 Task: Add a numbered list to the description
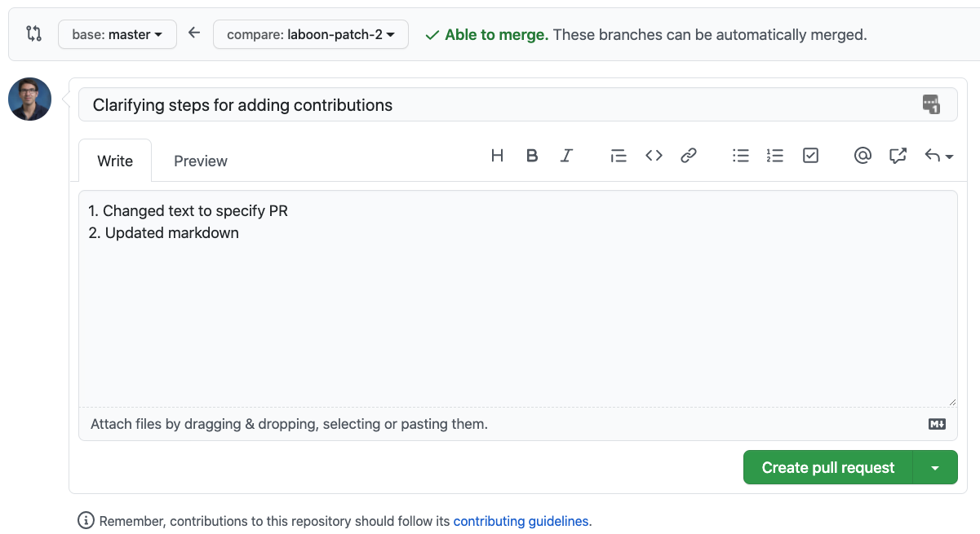coord(774,155)
